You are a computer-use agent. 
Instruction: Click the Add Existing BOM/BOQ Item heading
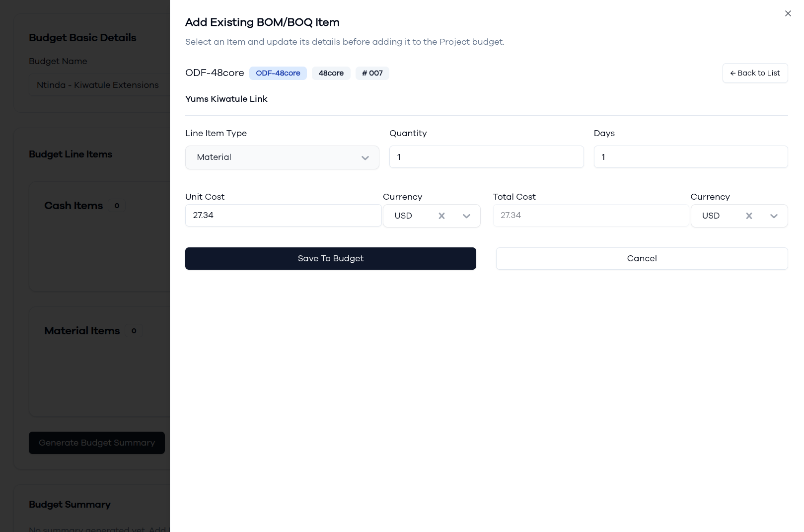click(x=262, y=22)
